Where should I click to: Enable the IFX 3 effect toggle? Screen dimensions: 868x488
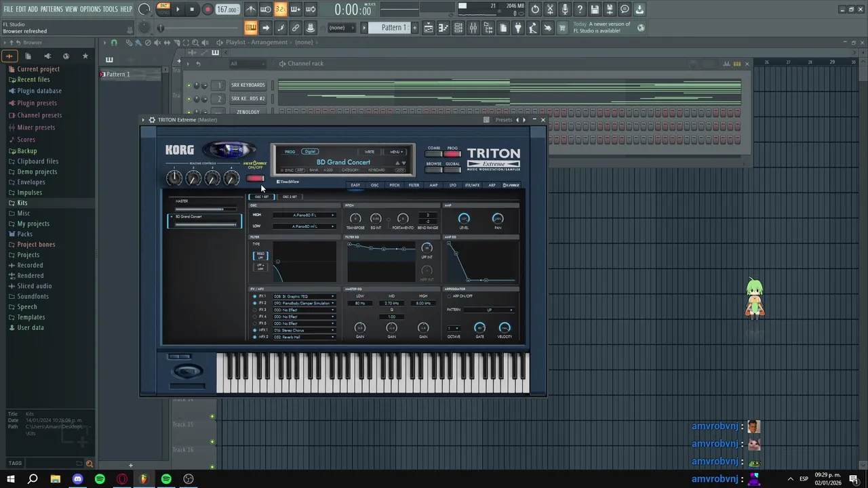coord(255,310)
